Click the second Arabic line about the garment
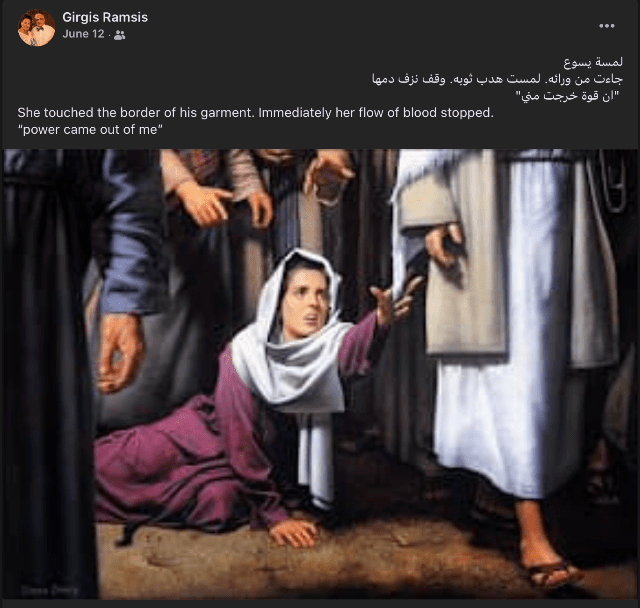The width and height of the screenshot is (640, 608). tap(497, 79)
